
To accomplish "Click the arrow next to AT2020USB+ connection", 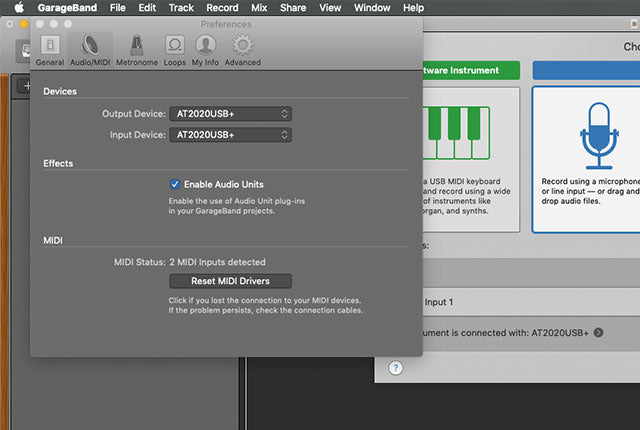I will pyautogui.click(x=598, y=332).
